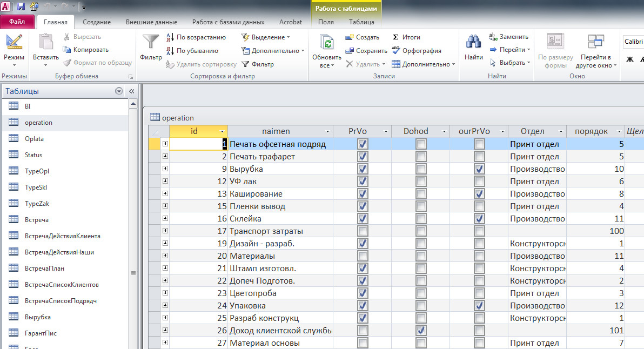The height and width of the screenshot is (349, 644).
Task: Sort descending with По убыванию
Action: (x=192, y=51)
